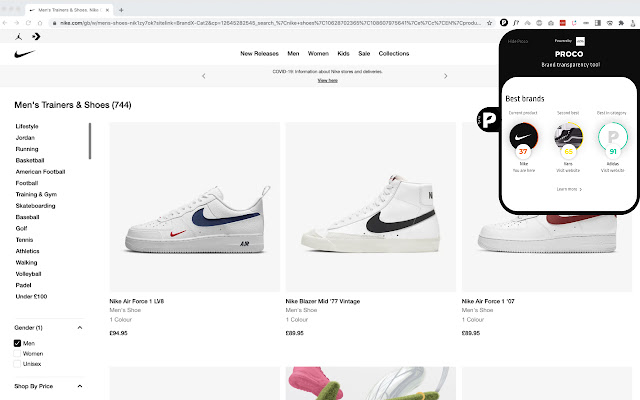
Task: Open the Men navigation menu
Action: pos(293,53)
